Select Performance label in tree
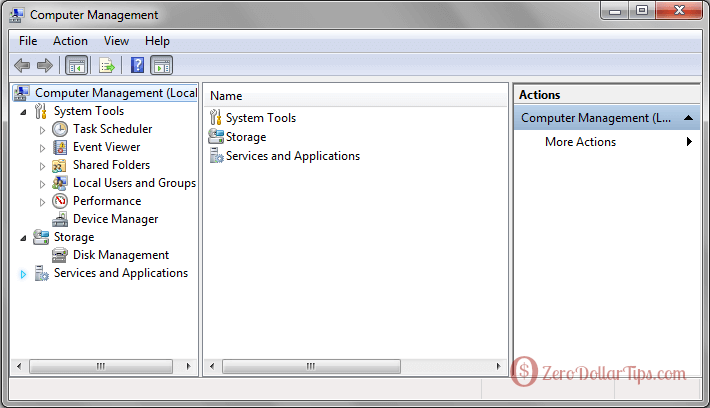 pyautogui.click(x=107, y=201)
